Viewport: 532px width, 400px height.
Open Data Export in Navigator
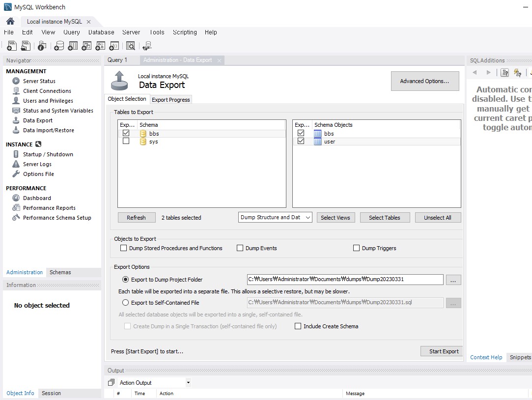38,120
